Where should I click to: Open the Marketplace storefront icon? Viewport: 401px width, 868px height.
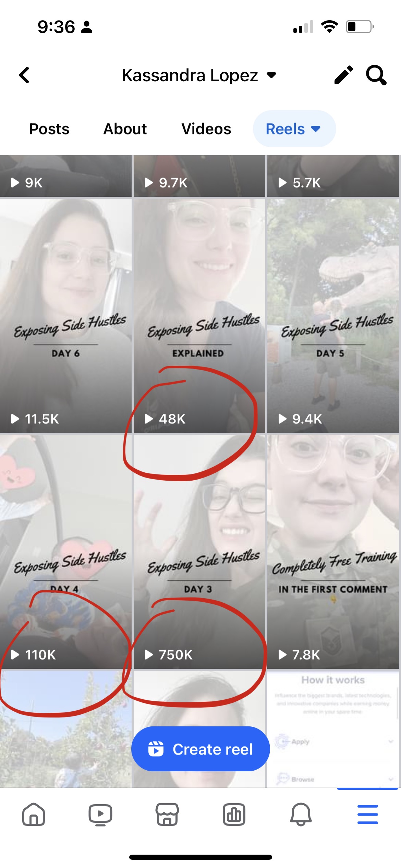pos(167,814)
